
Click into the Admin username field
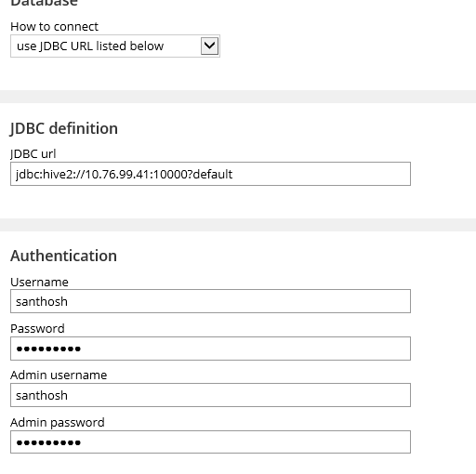tap(210, 395)
